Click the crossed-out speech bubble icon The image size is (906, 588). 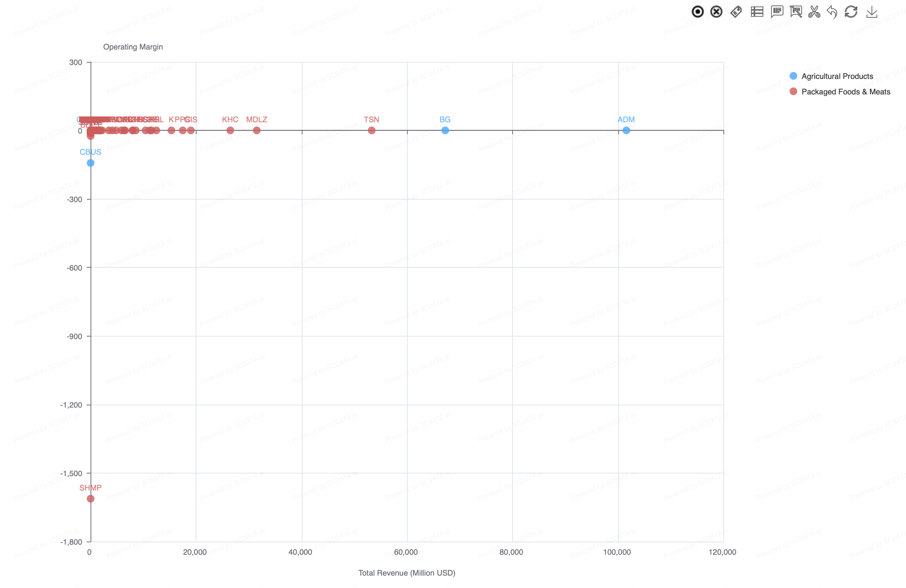(796, 12)
